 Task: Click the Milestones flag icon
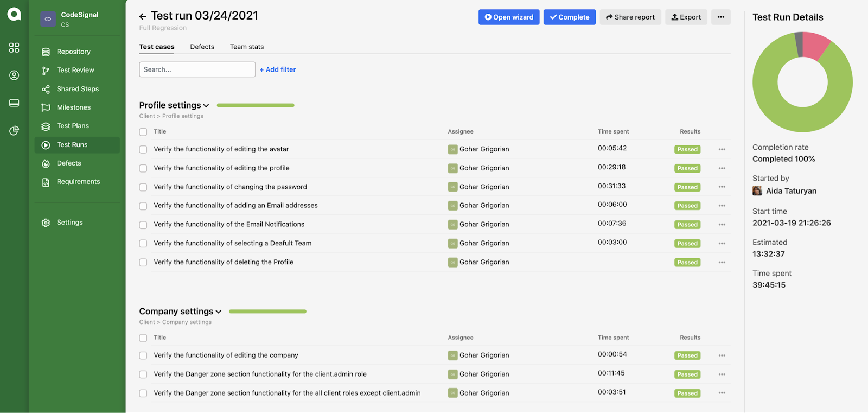point(46,108)
